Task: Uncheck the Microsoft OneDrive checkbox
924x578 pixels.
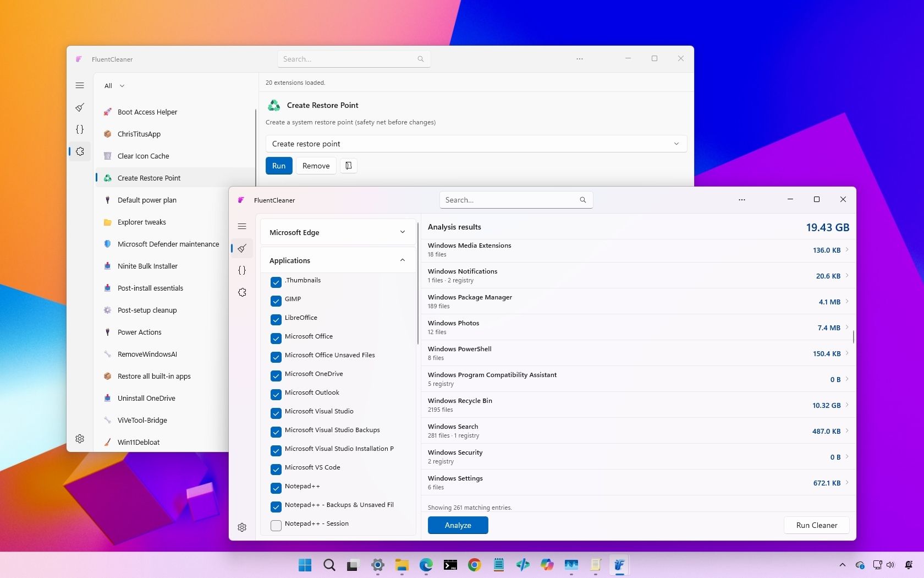Action: (x=276, y=376)
